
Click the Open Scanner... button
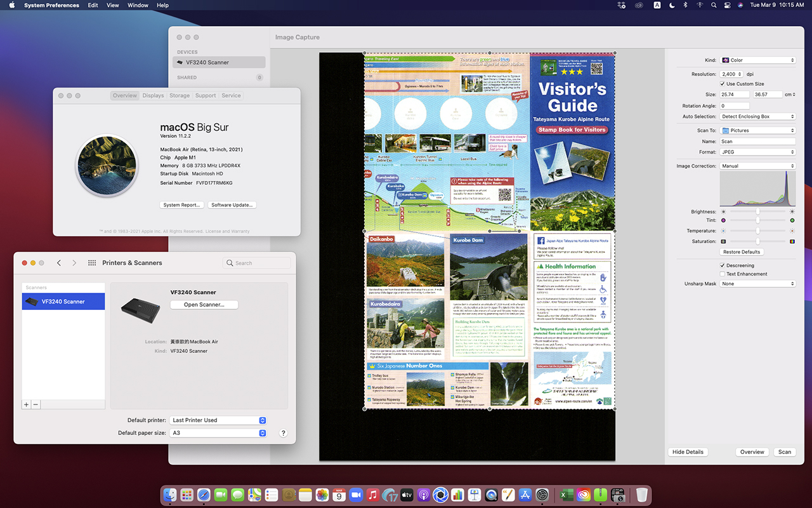click(204, 305)
